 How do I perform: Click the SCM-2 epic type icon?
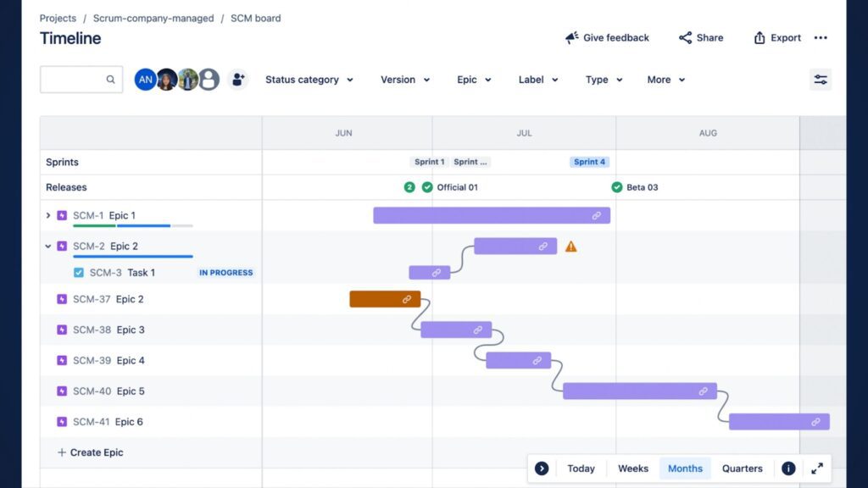pyautogui.click(x=62, y=246)
